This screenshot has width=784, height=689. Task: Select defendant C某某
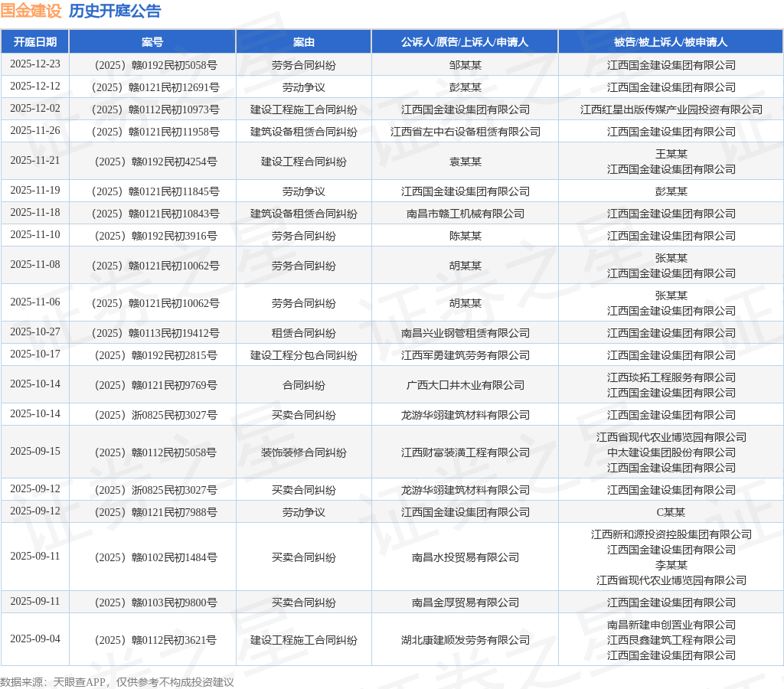click(x=671, y=512)
